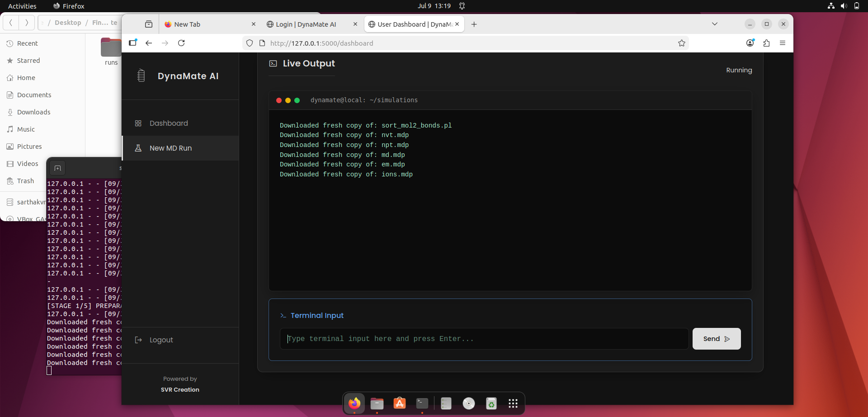Open Activities overview
868x417 pixels.
(x=22, y=6)
